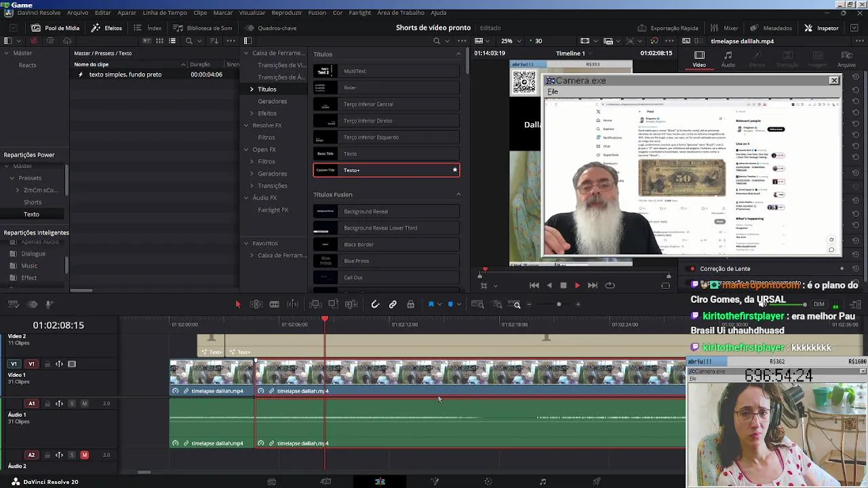Click the stop button in viewer
The image size is (868, 488).
tap(563, 285)
